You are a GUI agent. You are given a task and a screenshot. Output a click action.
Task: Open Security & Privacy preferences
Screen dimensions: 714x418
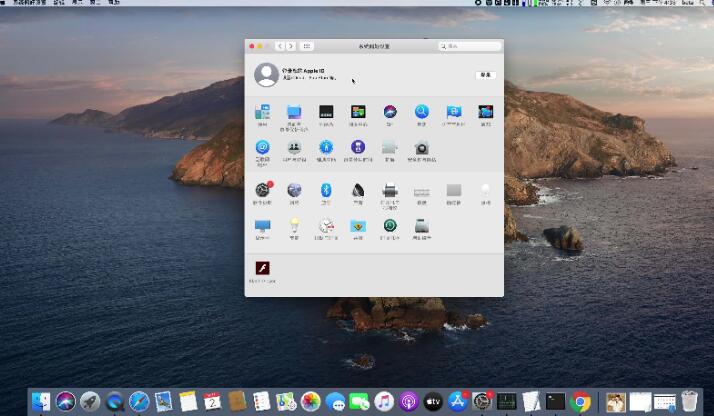[x=422, y=148]
